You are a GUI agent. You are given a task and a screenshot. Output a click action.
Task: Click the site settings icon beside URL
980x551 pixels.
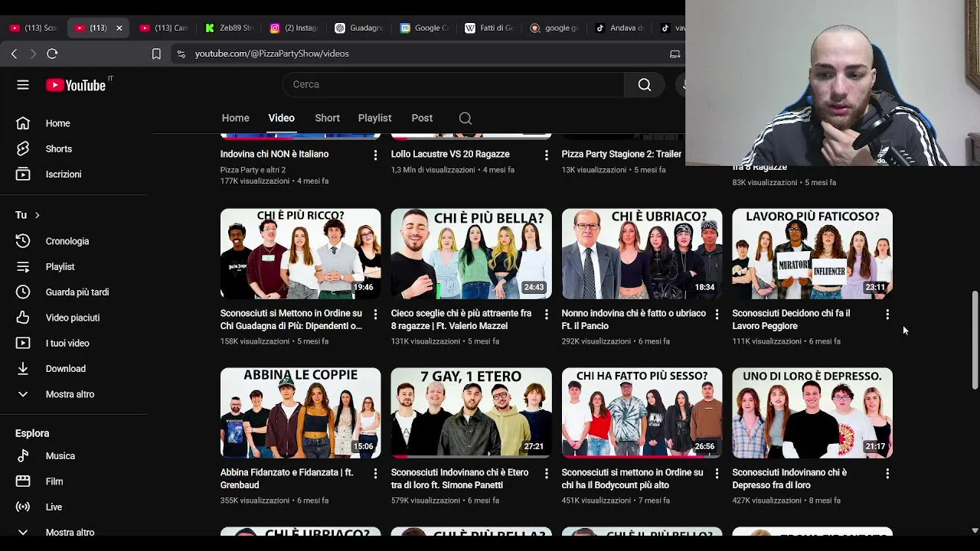tap(181, 54)
